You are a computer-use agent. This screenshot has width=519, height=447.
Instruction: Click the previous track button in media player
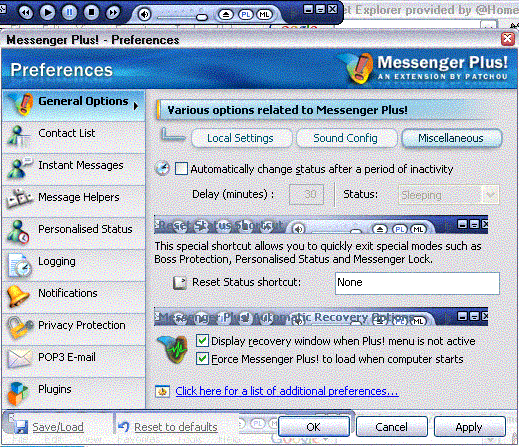26,13
